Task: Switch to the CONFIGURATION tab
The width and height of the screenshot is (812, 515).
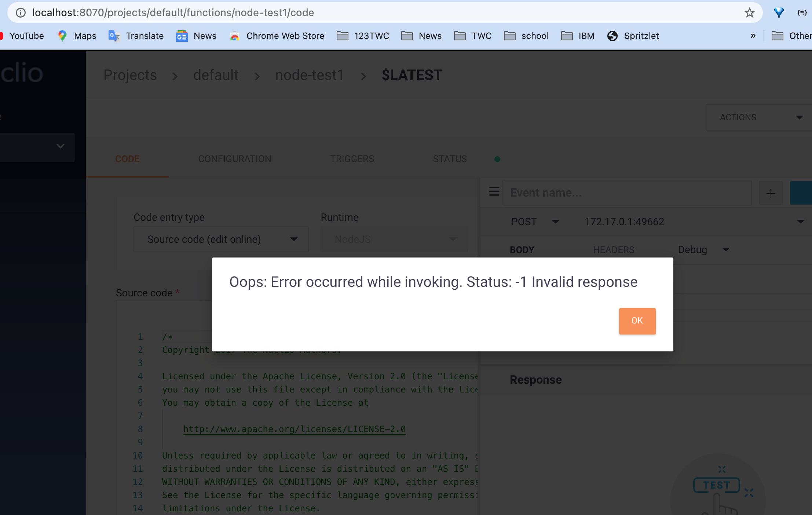Action: [234, 159]
